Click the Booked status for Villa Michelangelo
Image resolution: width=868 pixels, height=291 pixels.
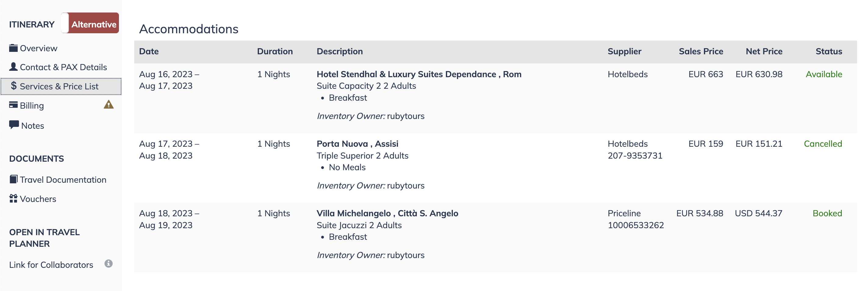pos(827,214)
